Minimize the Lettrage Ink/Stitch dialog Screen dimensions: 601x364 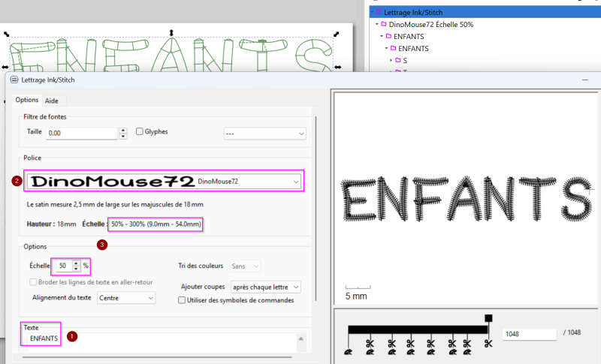coord(585,80)
